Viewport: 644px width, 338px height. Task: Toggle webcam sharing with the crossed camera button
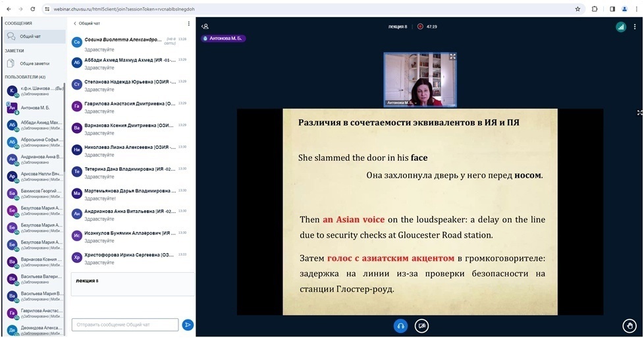pyautogui.click(x=422, y=326)
